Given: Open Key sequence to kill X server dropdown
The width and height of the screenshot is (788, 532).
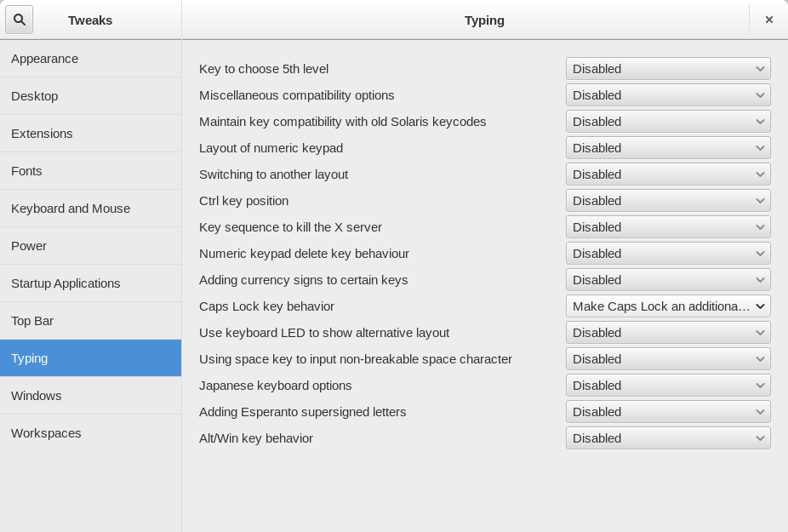Looking at the screenshot, I should click(668, 227).
